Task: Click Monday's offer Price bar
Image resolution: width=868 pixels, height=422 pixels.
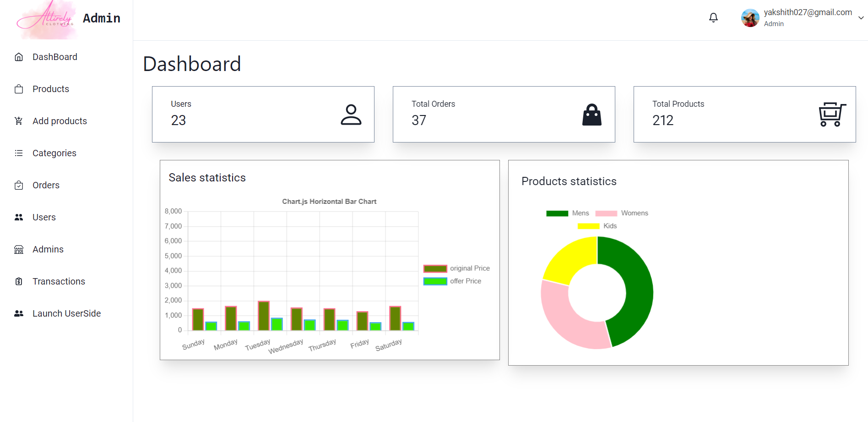Action: pyautogui.click(x=244, y=326)
